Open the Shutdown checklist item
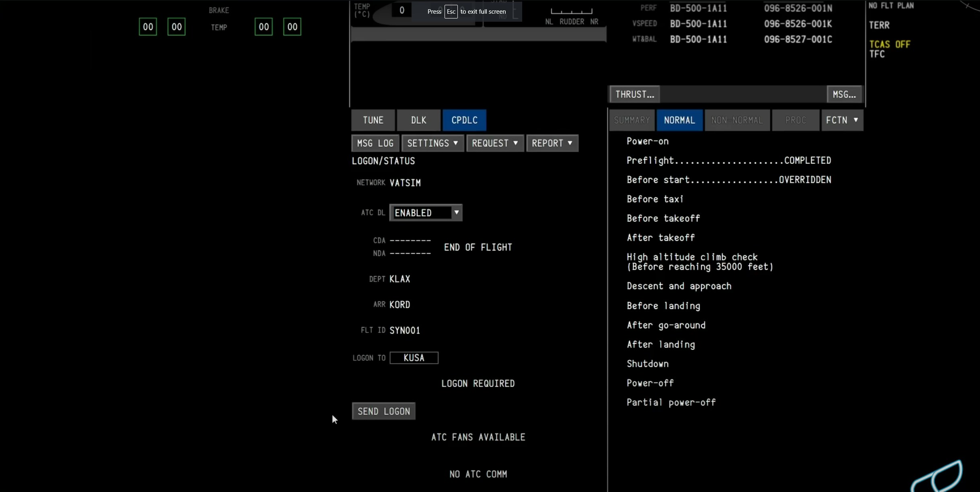 pyautogui.click(x=648, y=364)
